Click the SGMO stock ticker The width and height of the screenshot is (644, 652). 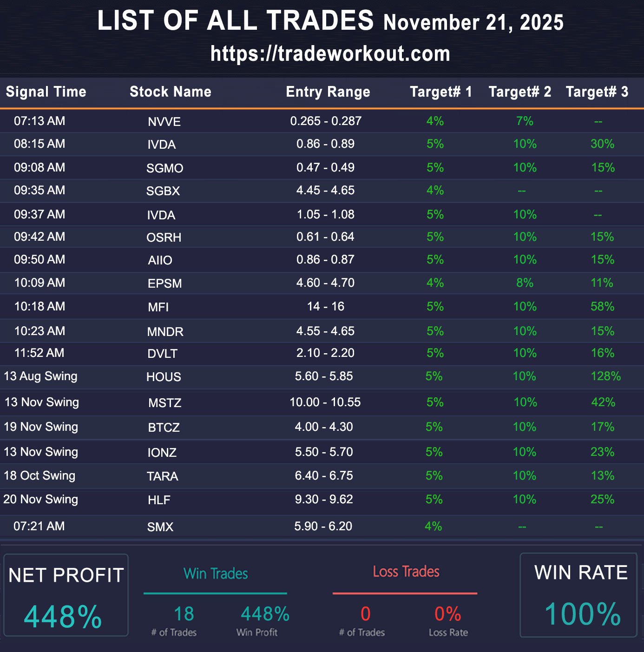point(164,168)
